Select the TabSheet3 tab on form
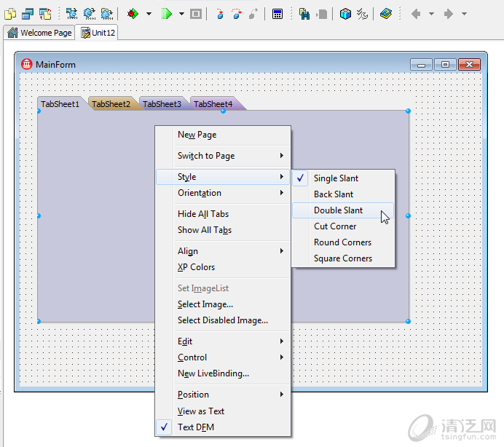Screen dimensions: 504x447 pos(162,104)
